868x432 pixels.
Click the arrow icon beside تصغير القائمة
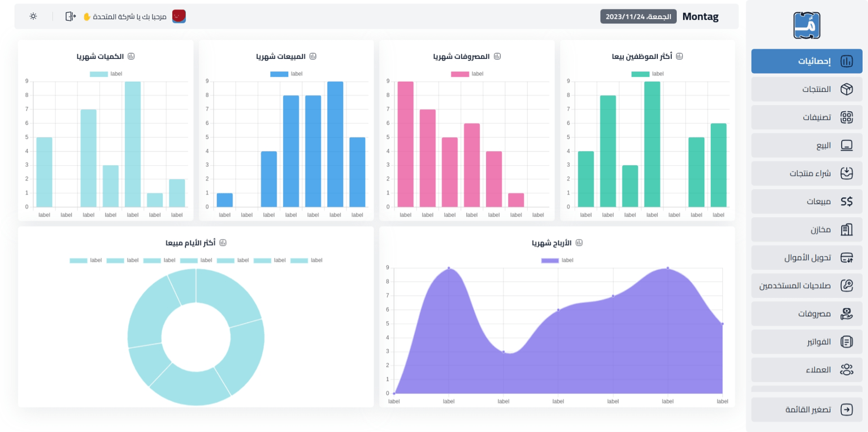pyautogui.click(x=847, y=409)
